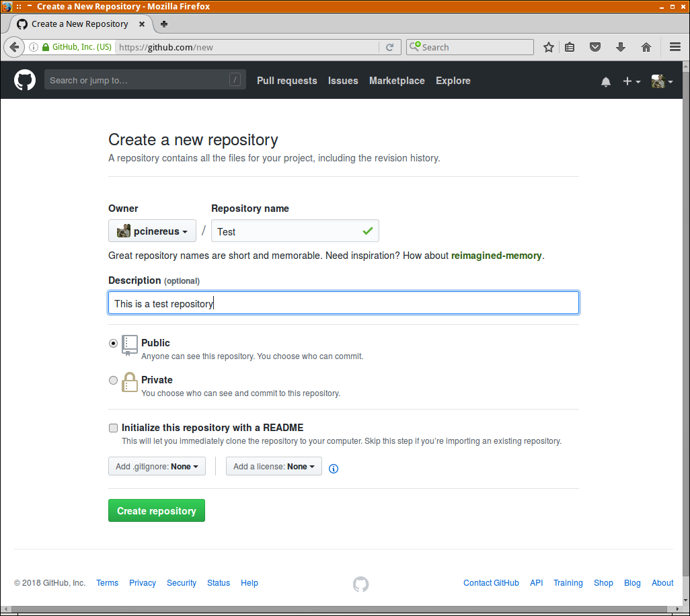
Task: Open the Help footer link
Action: click(250, 583)
